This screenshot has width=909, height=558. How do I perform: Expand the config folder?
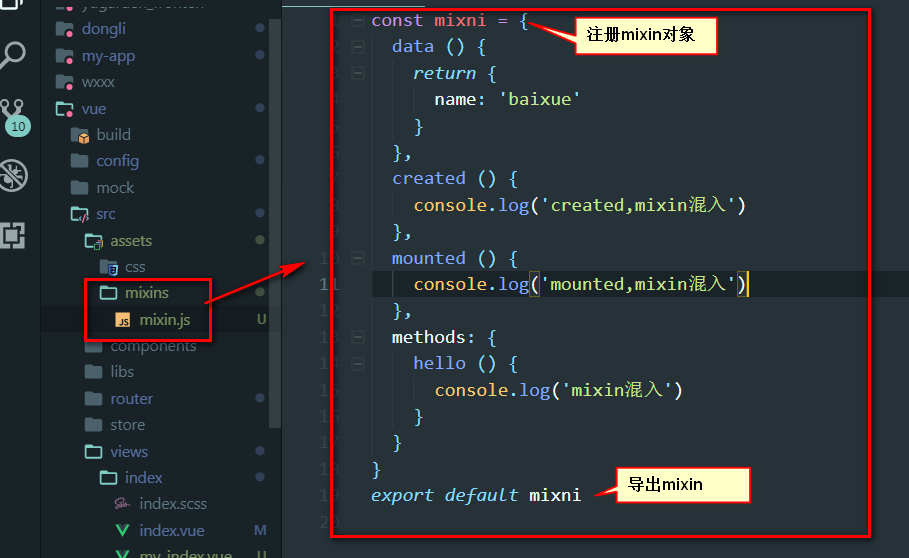[117, 161]
